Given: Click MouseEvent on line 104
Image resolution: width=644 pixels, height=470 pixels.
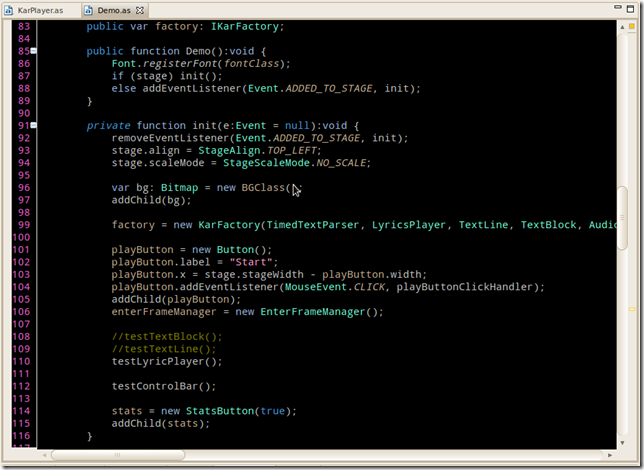Looking at the screenshot, I should 316,287.
